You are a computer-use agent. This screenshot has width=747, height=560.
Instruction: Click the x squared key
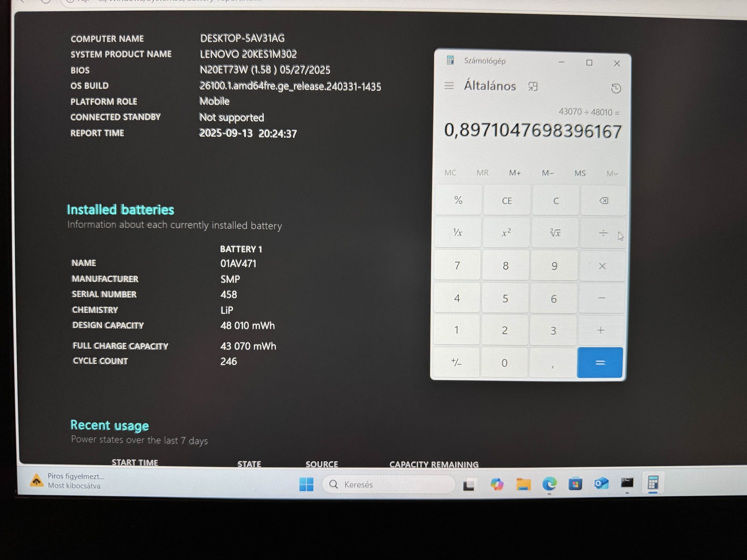pyautogui.click(x=506, y=233)
